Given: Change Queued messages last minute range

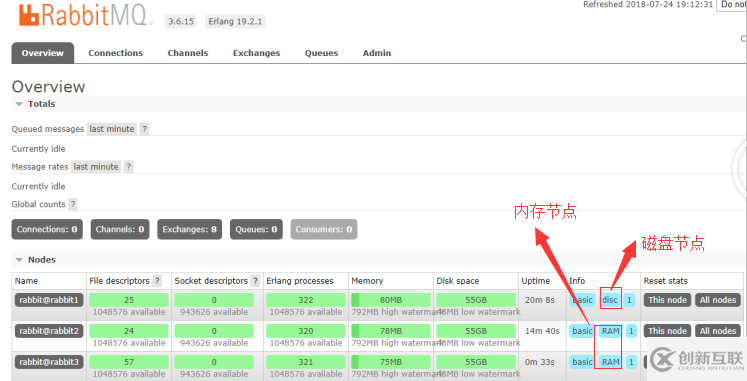Looking at the screenshot, I should pos(112,129).
